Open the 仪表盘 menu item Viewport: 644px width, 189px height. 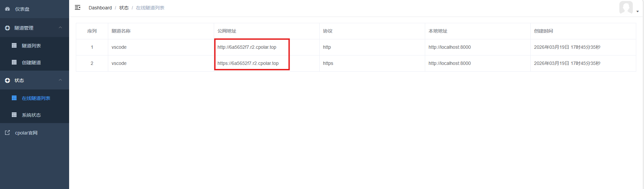(x=22, y=9)
